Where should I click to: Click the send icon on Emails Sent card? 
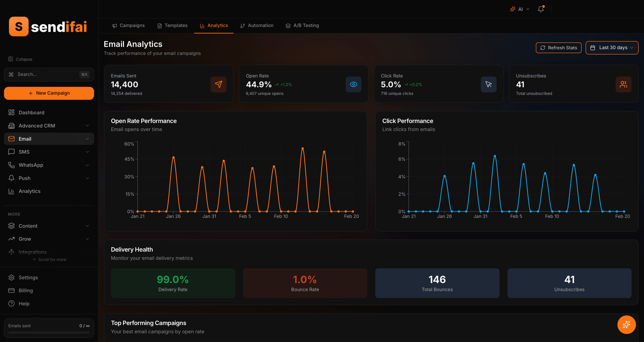click(x=219, y=84)
